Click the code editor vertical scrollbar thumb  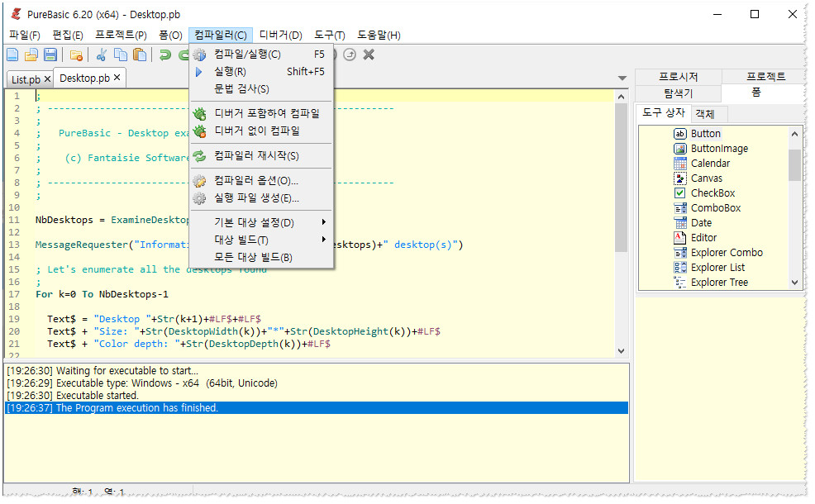click(621, 177)
